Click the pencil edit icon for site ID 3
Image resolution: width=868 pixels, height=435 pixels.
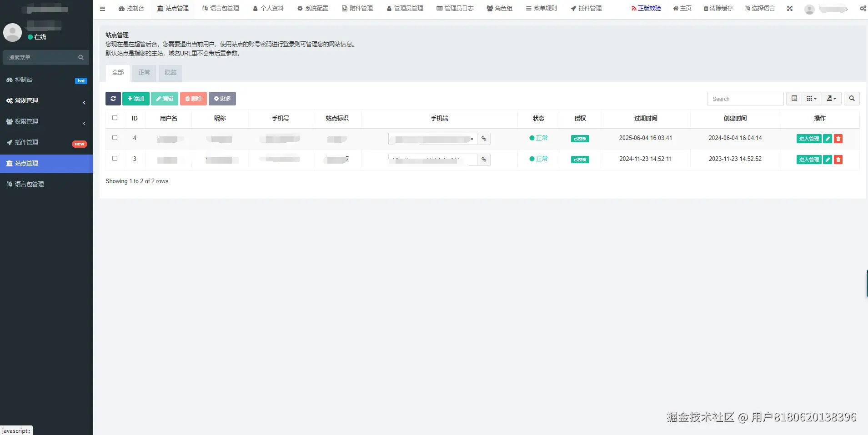click(828, 160)
